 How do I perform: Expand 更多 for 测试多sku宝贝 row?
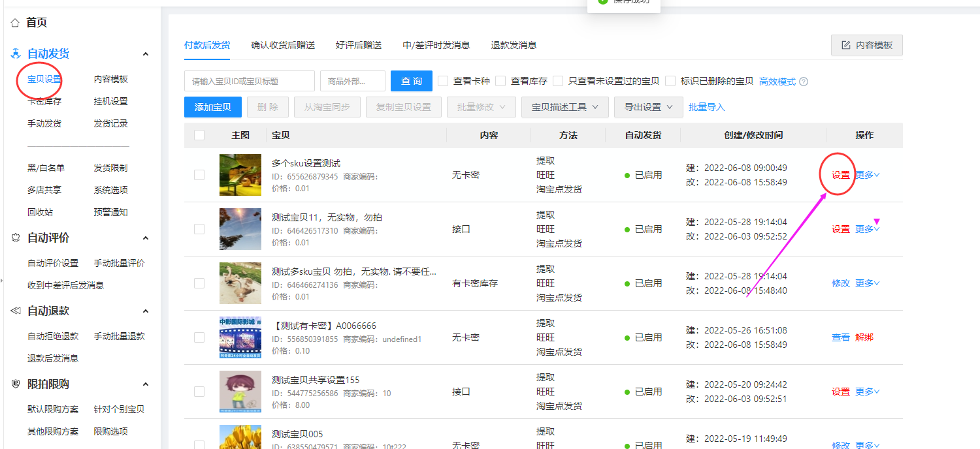(x=868, y=283)
